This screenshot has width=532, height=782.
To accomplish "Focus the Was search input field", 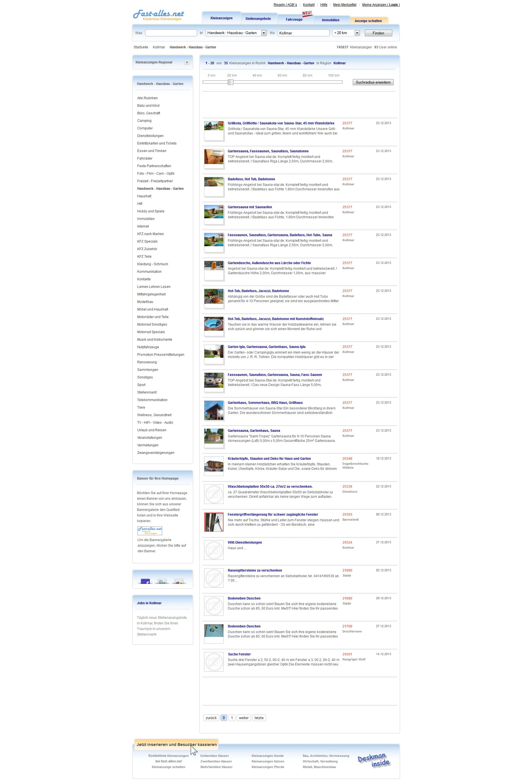I will click(x=171, y=33).
